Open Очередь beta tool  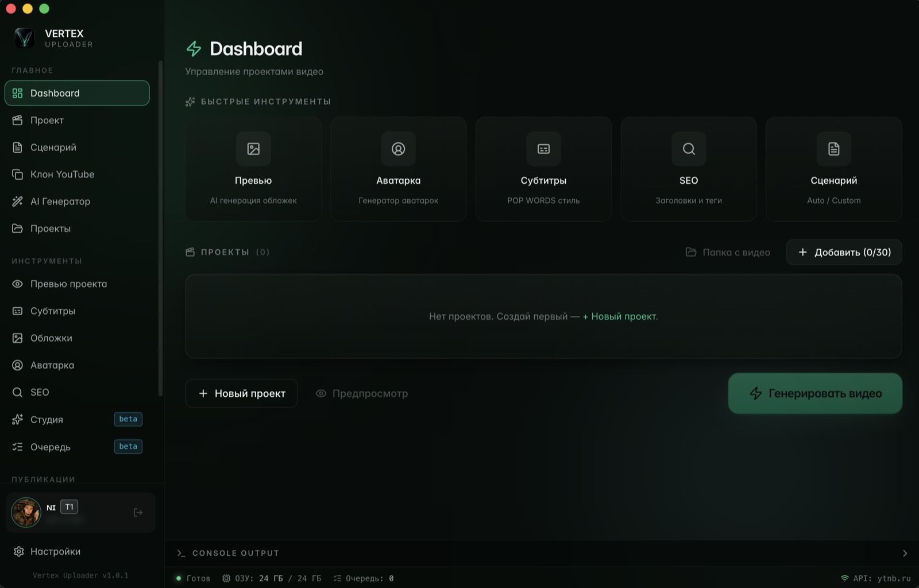[77, 447]
